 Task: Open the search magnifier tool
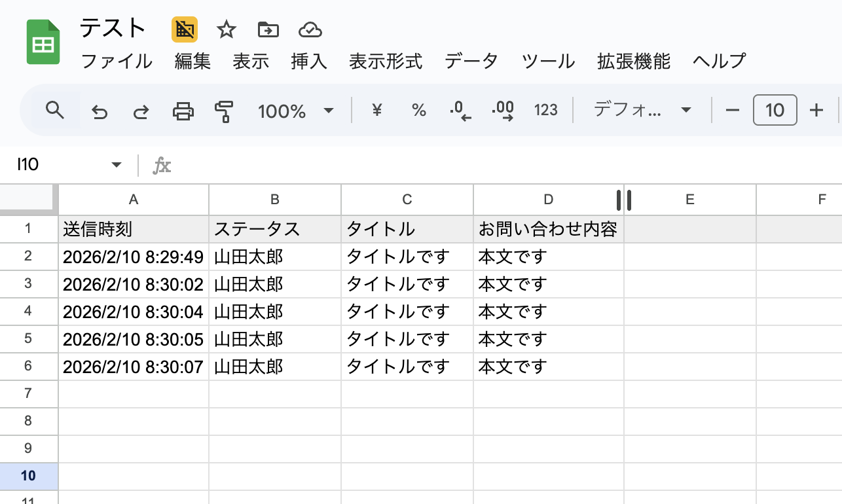55,111
